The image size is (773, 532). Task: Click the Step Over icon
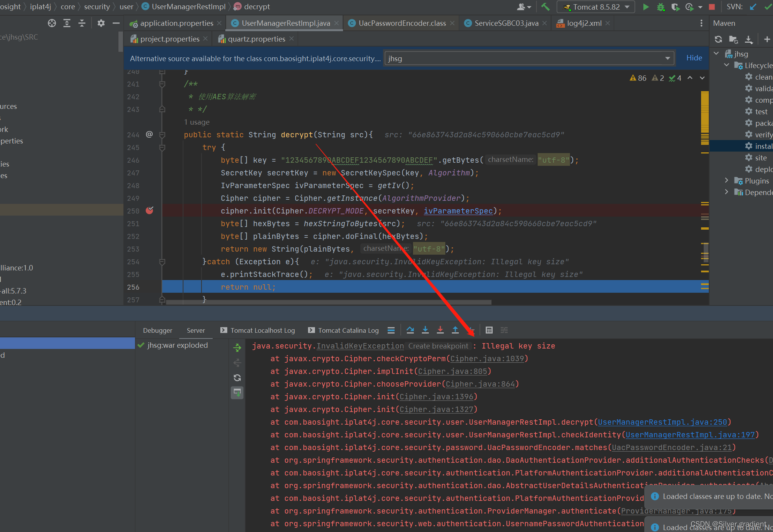tap(410, 330)
